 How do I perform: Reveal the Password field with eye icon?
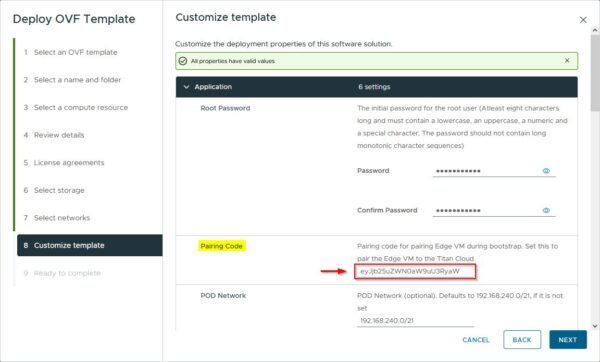pos(546,171)
